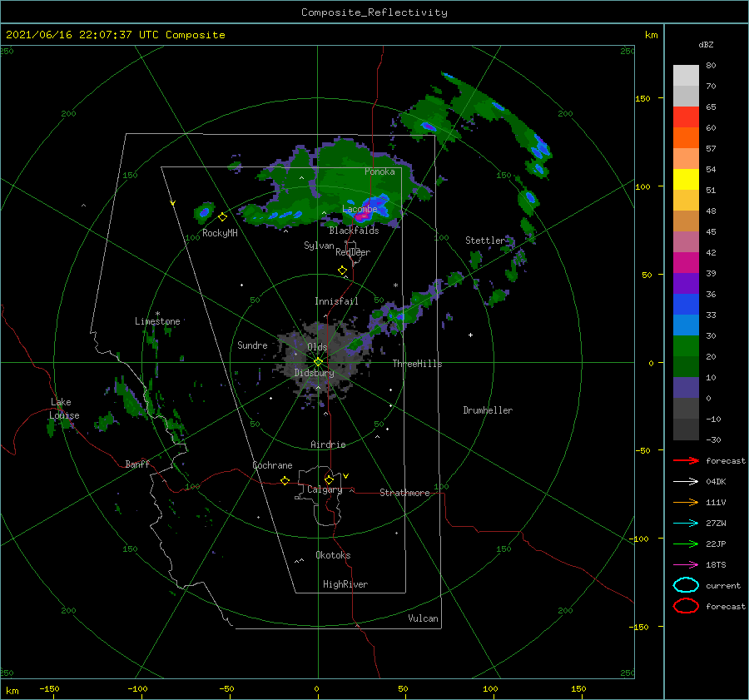
Task: Click the yellow diamond marker below Cochrane
Action: [x=285, y=480]
